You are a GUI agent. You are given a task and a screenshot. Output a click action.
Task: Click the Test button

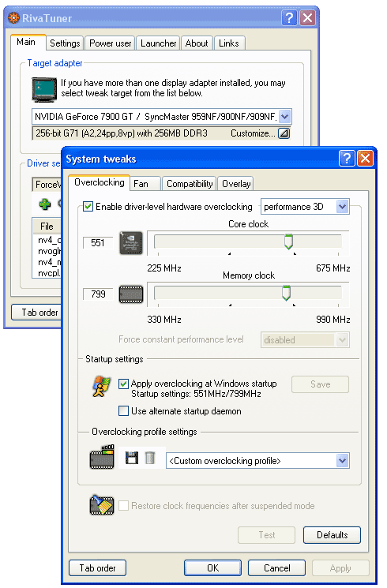tap(266, 535)
